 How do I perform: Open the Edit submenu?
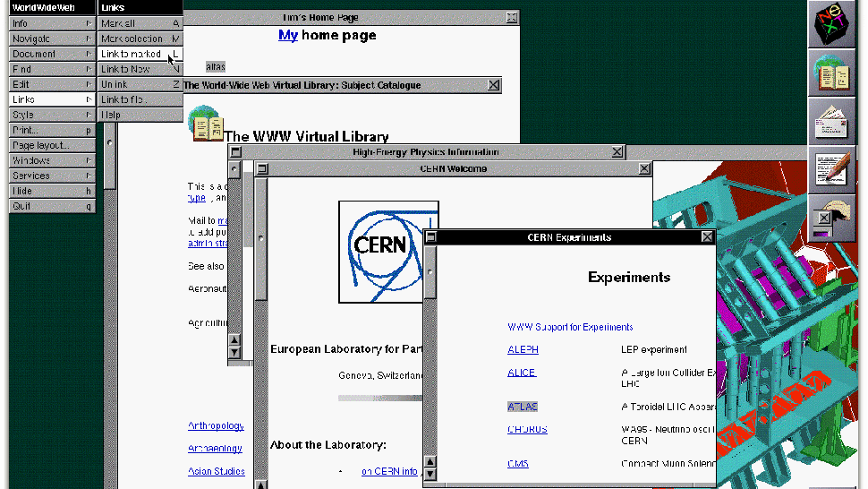pos(52,85)
